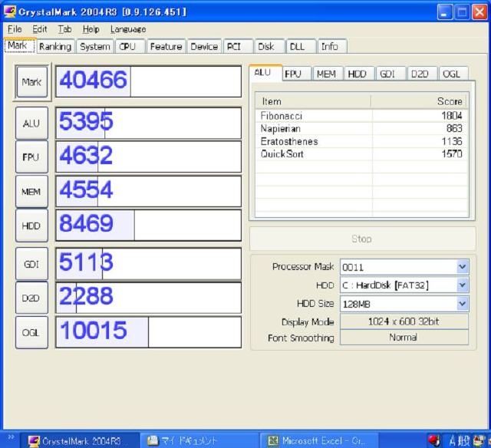Viewport: 491px width, 448px height.
Task: Expand the HDD drive selection dropdown
Action: [462, 285]
